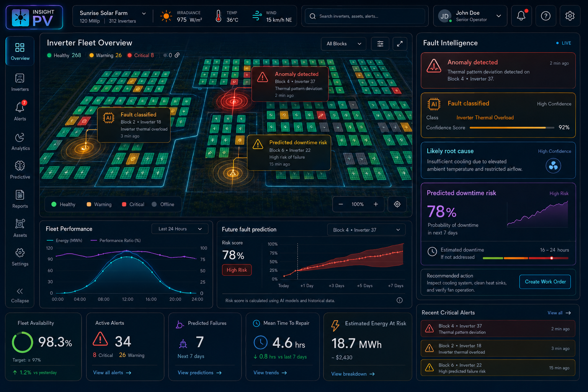Toggle Energy (MWh) chart series

[64, 240]
